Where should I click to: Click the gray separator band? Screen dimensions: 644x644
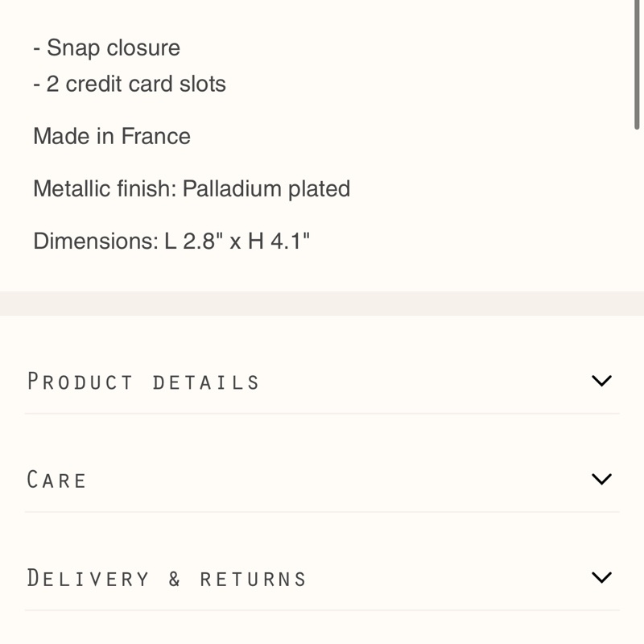coord(322,303)
